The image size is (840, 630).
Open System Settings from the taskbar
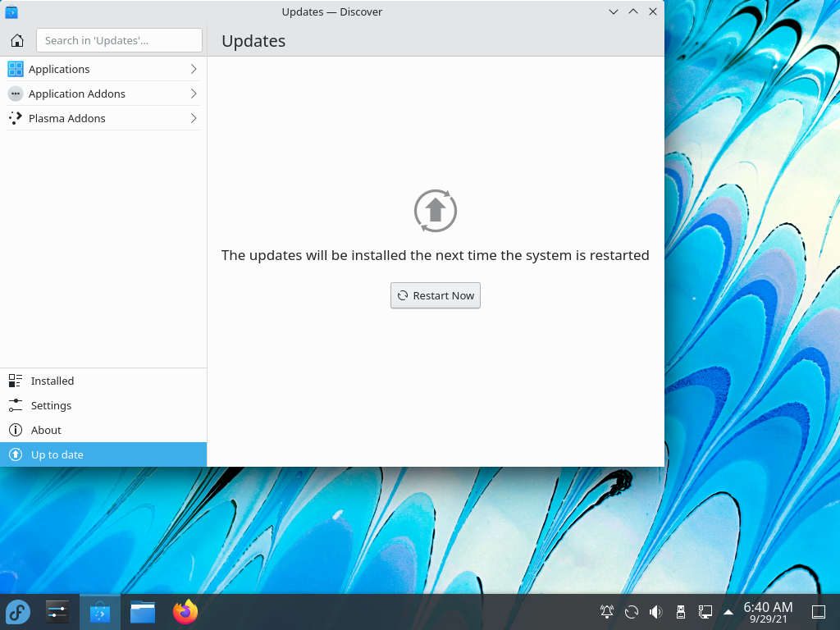pos(57,612)
